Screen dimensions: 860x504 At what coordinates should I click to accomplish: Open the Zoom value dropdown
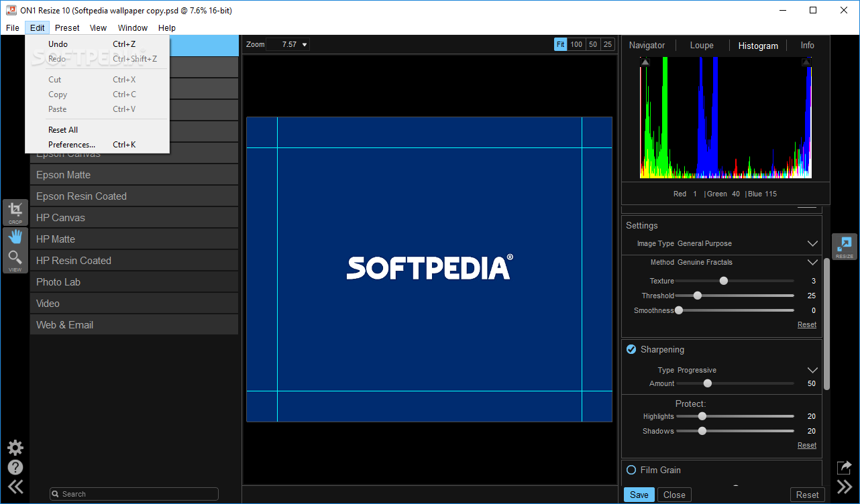coord(288,44)
